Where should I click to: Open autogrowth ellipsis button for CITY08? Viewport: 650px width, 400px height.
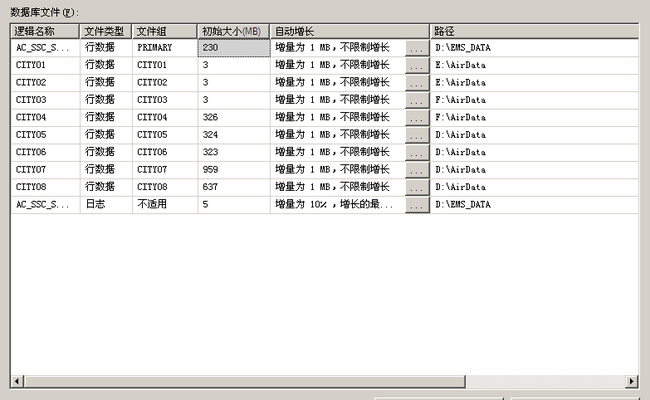point(417,188)
